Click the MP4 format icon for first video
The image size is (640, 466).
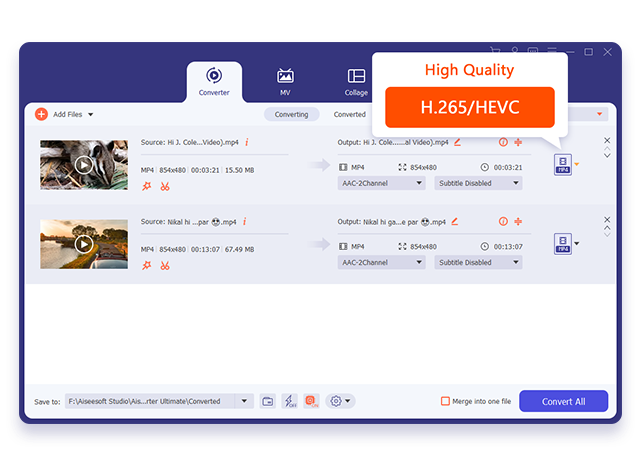click(x=563, y=165)
